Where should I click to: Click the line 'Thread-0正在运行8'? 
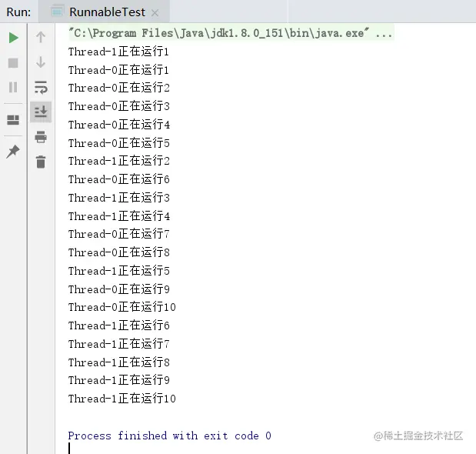[x=118, y=252]
